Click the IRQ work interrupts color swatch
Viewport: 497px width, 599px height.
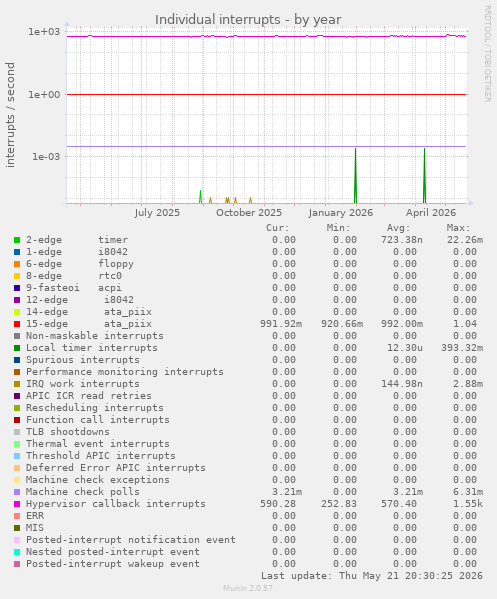(x=17, y=384)
